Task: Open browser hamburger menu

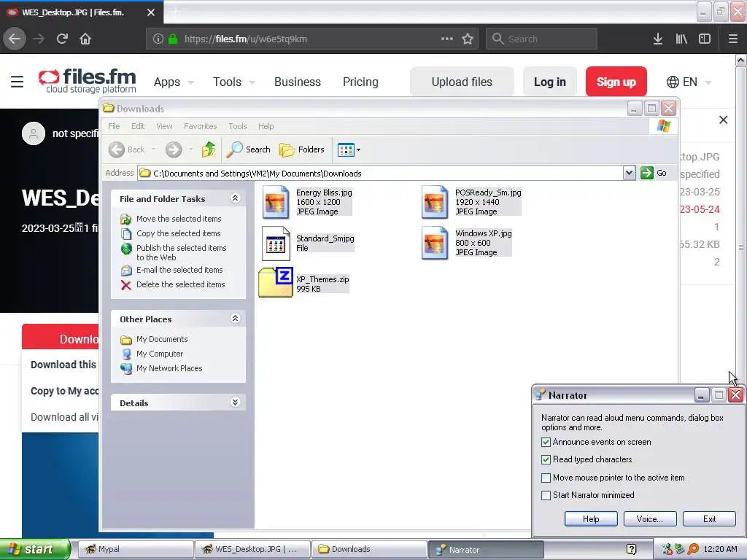Action: [x=733, y=39]
